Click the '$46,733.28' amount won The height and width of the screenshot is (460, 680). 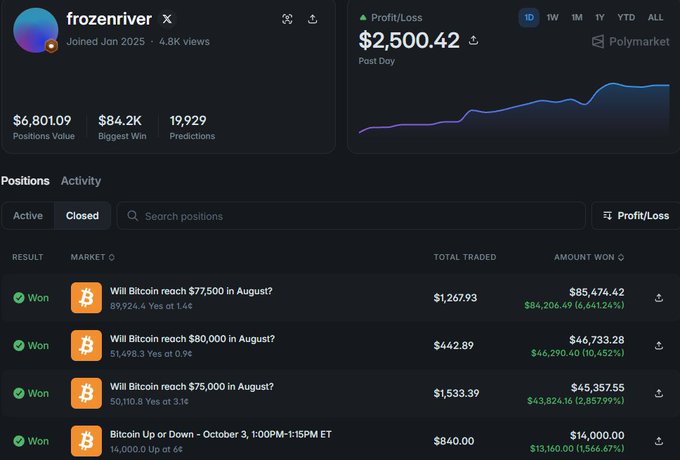(597, 339)
